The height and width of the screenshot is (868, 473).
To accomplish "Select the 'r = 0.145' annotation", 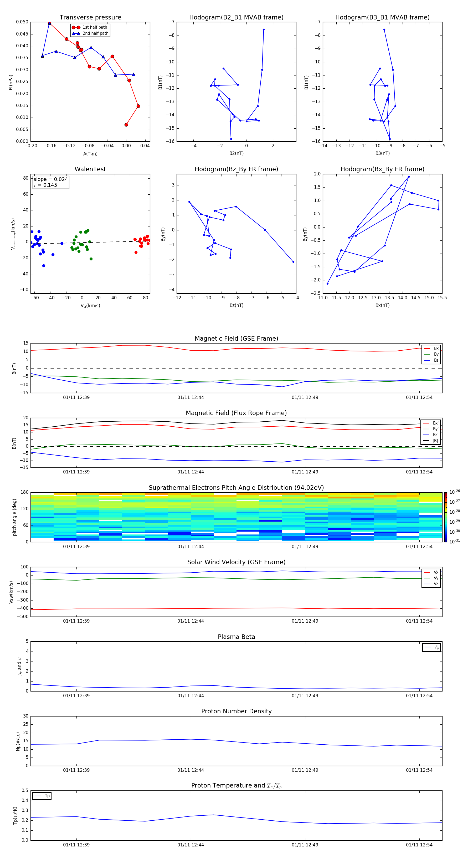I will tap(45, 185).
